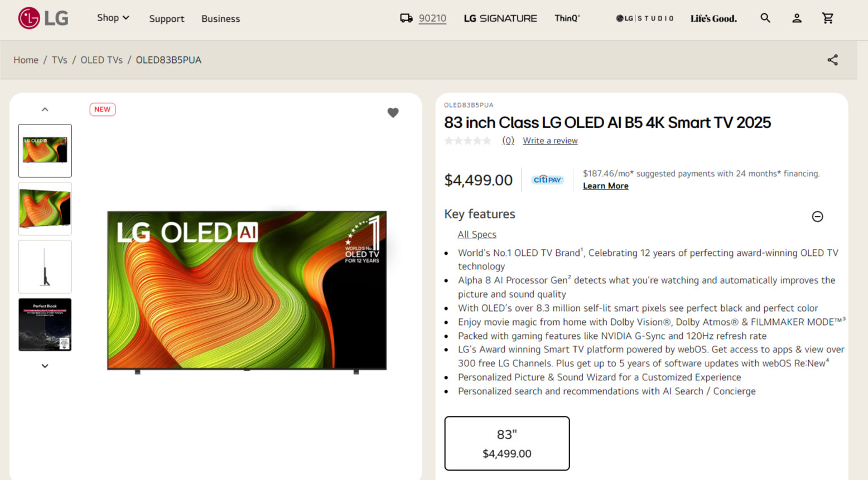Click the Write a review link

pyautogui.click(x=550, y=141)
